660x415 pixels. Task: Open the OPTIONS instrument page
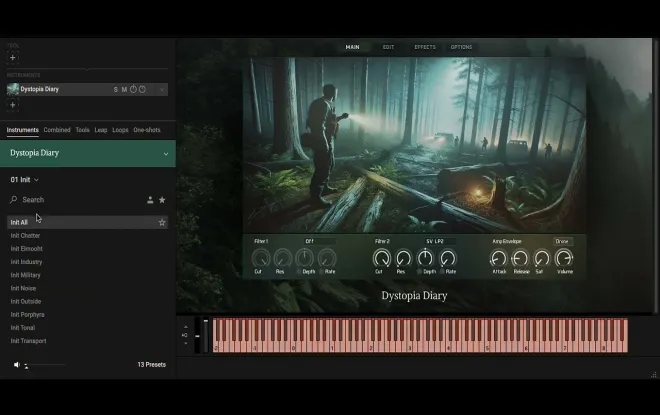461,47
